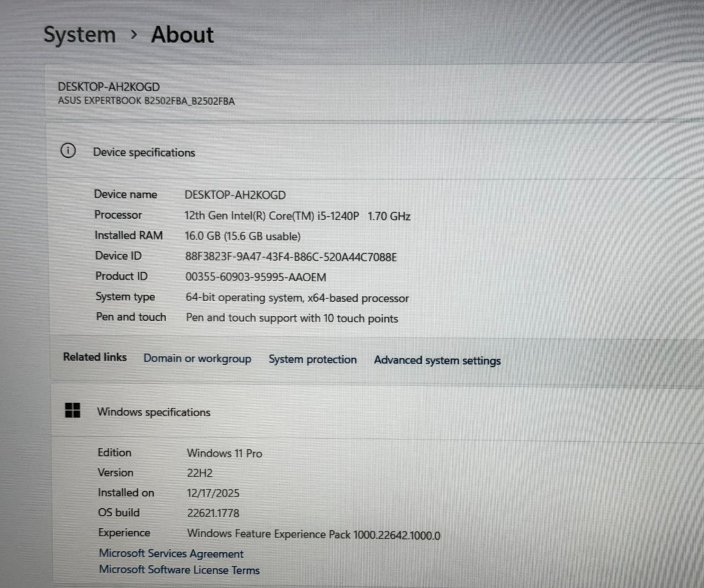The width and height of the screenshot is (704, 588).
Task: Click the OS build label
Action: pyautogui.click(x=119, y=513)
